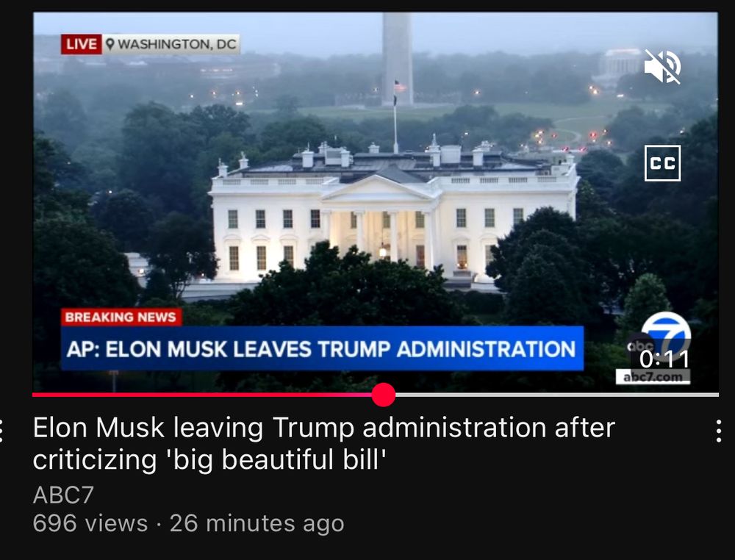
Task: Click the circle 7 ABC logo watermark
Action: click(x=664, y=333)
